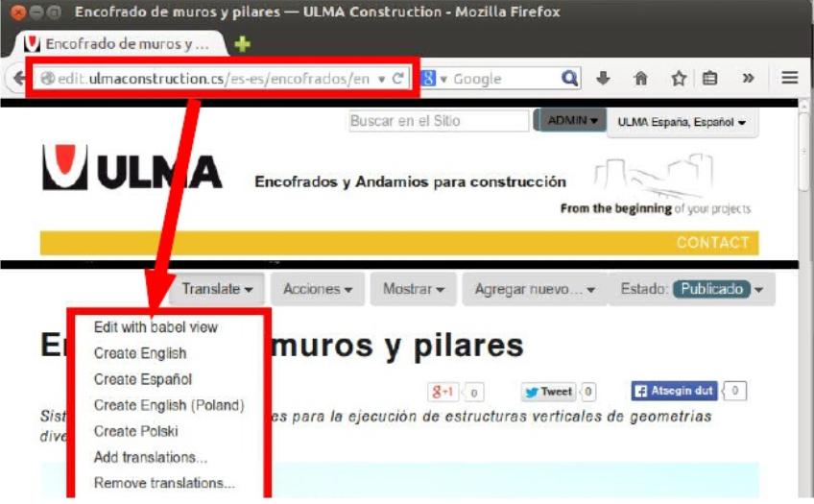Click the Facebook Atsegin dut button
The width and height of the screenshot is (814, 504).
(x=675, y=391)
